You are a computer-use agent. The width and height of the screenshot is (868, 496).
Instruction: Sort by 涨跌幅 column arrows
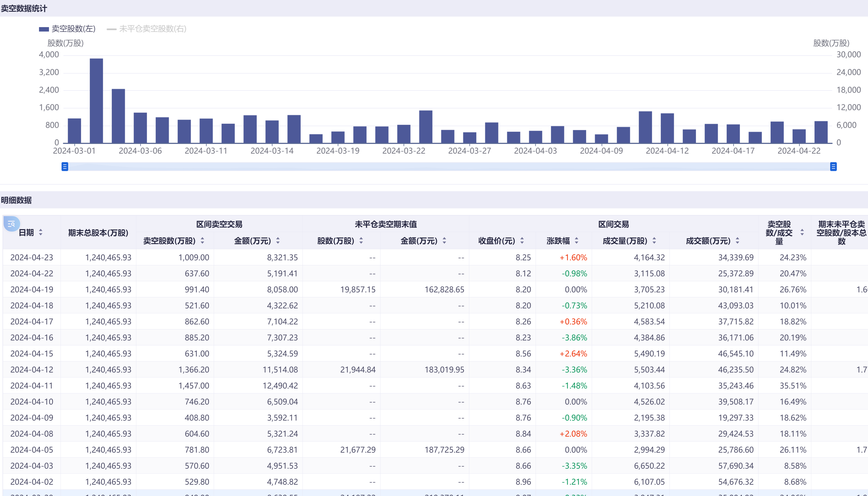coord(577,241)
